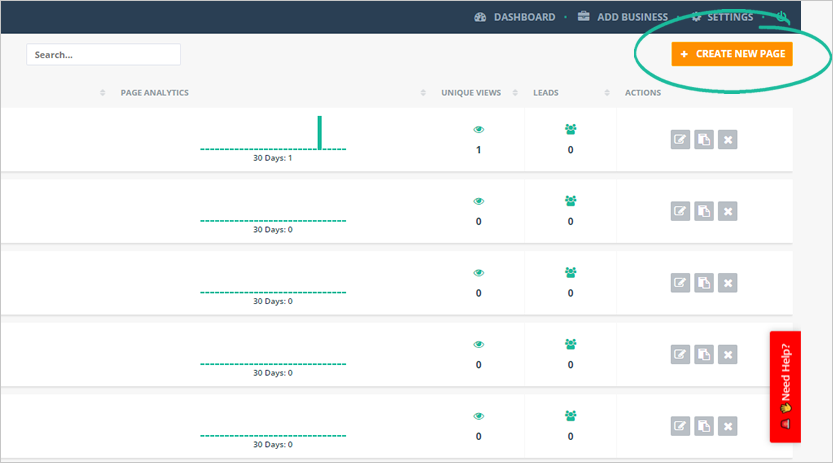833x463 pixels.
Task: Click the leads people icon in first row
Action: click(x=570, y=129)
